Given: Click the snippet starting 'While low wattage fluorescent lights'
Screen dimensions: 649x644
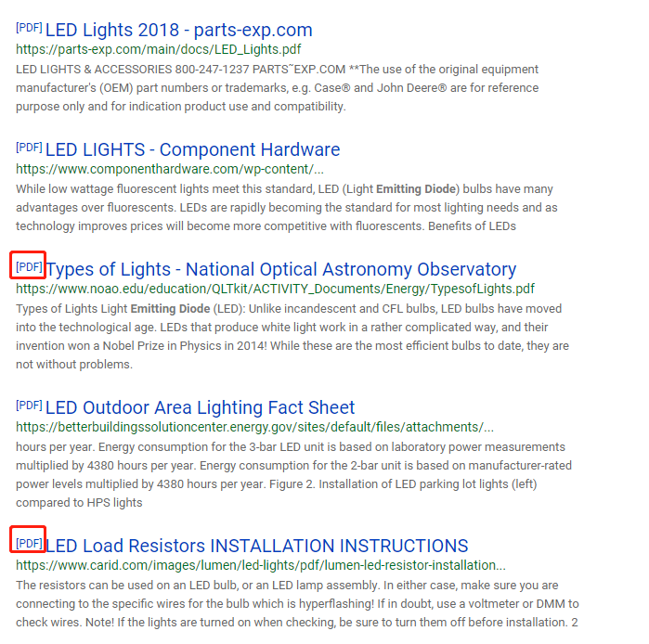Looking at the screenshot, I should (x=286, y=208).
